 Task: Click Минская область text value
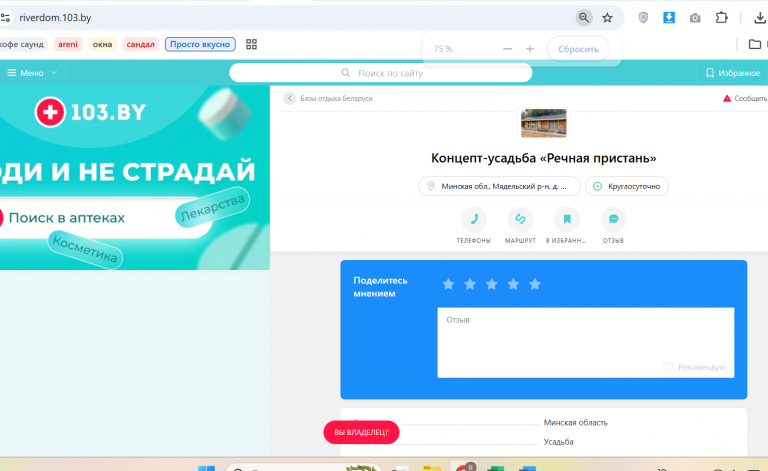click(x=576, y=423)
